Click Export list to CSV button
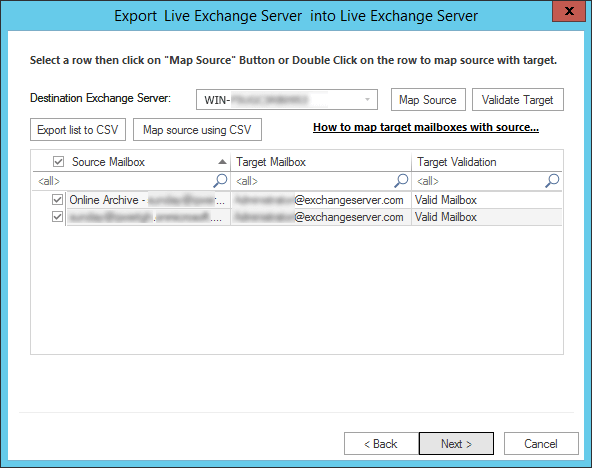592x468 pixels. coord(78,129)
